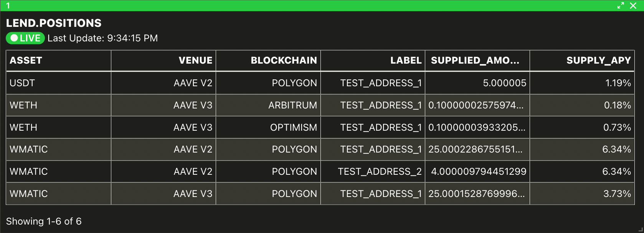Click the resize grip in the widget corner

[640, 229]
